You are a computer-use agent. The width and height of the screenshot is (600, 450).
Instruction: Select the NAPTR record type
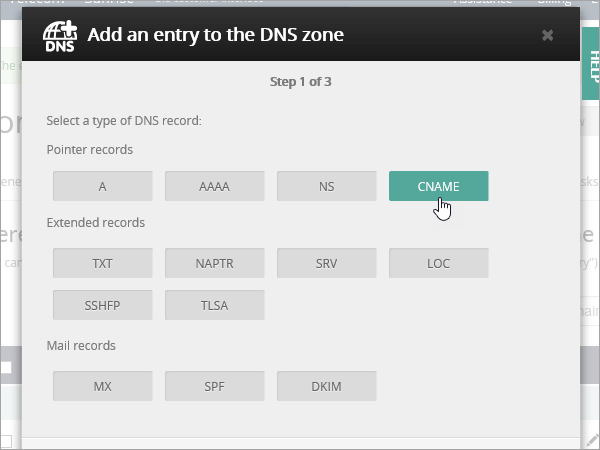[x=214, y=264]
